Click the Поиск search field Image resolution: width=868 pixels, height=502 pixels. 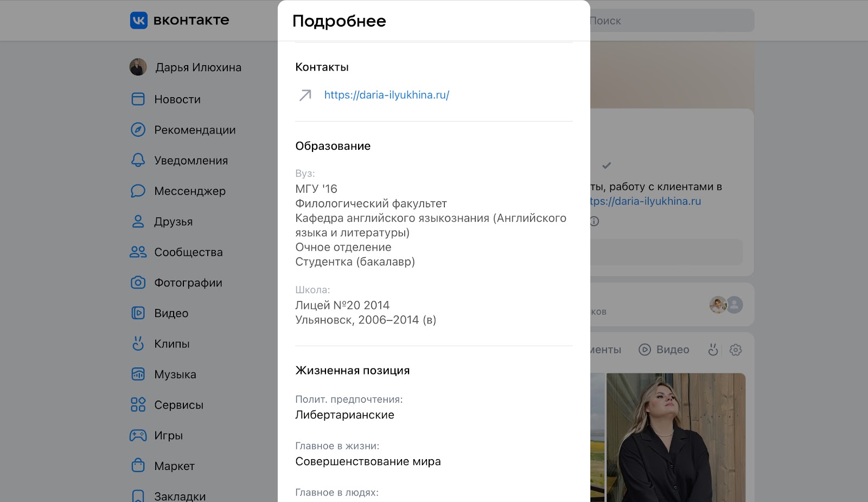tap(667, 20)
